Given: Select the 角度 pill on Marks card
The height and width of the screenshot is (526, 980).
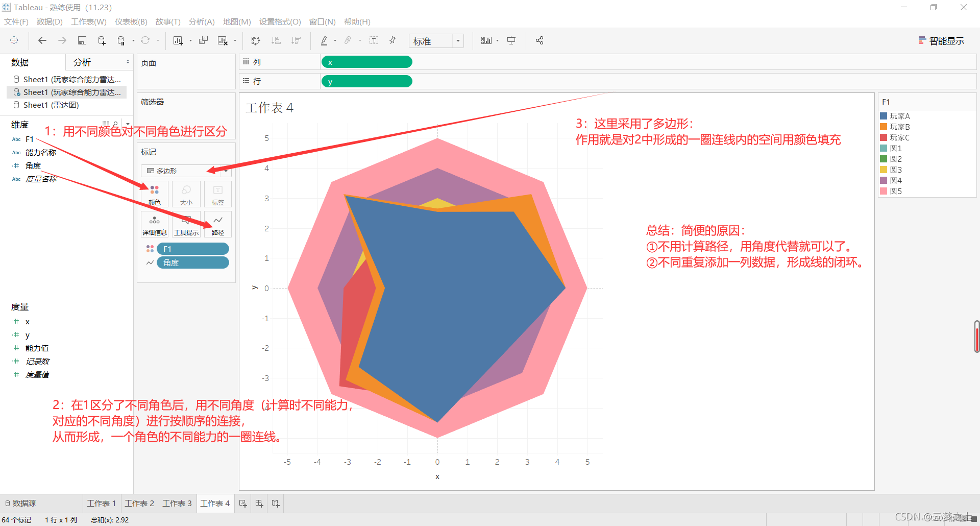Looking at the screenshot, I should tap(193, 262).
